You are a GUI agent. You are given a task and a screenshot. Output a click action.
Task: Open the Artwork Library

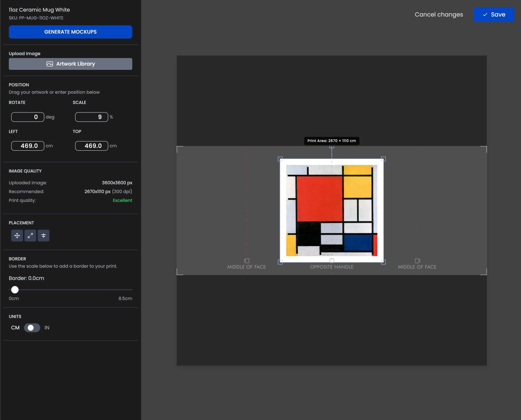point(70,64)
